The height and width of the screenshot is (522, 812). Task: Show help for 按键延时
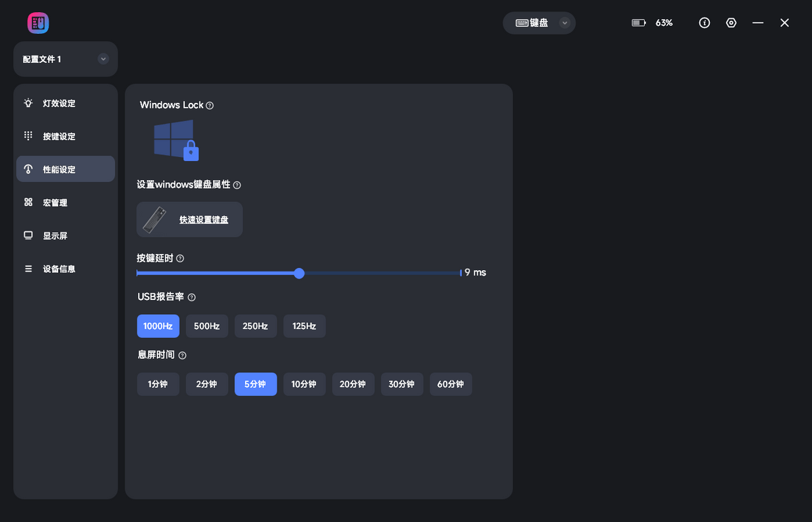click(180, 259)
